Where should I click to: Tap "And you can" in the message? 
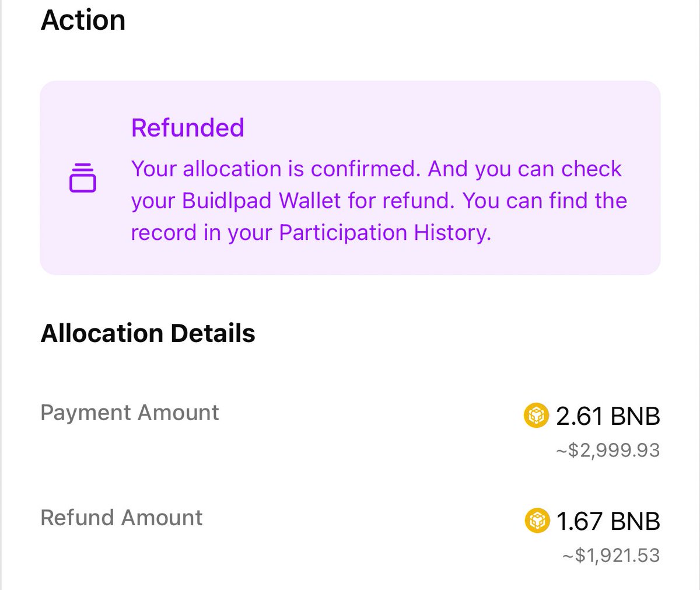pos(491,169)
